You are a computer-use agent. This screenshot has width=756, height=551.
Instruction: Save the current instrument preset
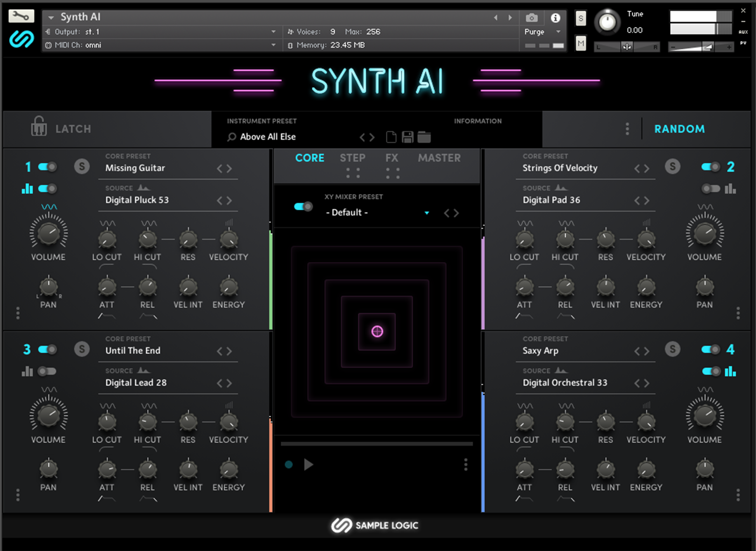(x=407, y=137)
